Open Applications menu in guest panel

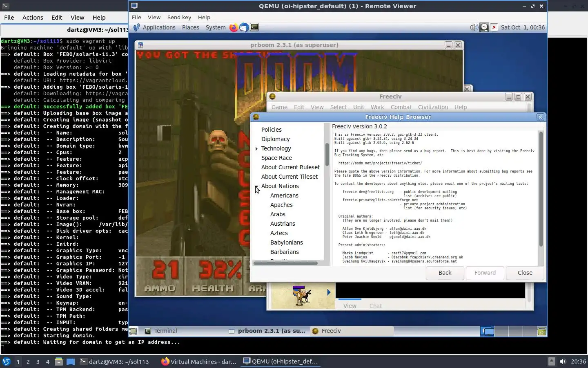(x=159, y=27)
